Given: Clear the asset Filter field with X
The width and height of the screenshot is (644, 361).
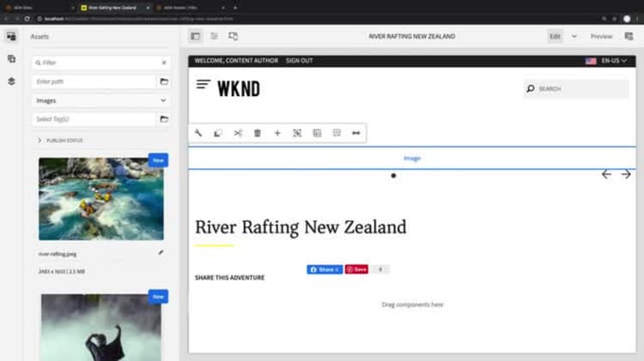Looking at the screenshot, I should [x=164, y=63].
